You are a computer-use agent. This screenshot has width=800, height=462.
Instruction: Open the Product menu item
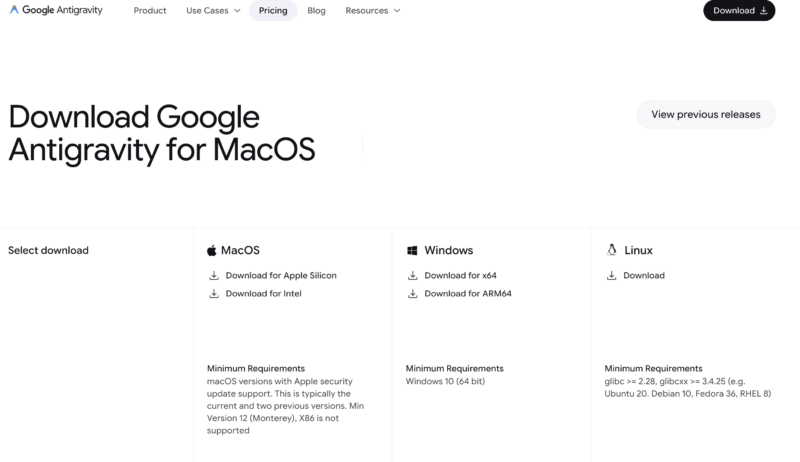(x=150, y=11)
